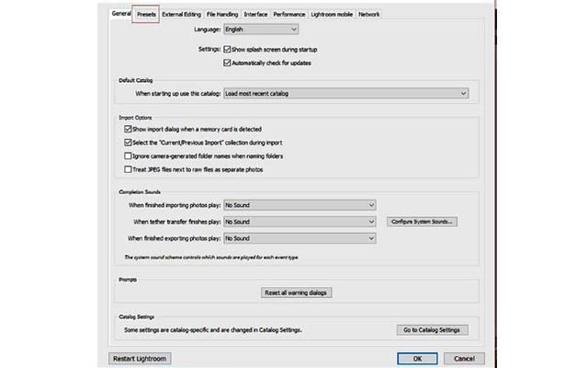Click Reset all warning dialogs
The height and width of the screenshot is (368, 588).
tap(296, 293)
